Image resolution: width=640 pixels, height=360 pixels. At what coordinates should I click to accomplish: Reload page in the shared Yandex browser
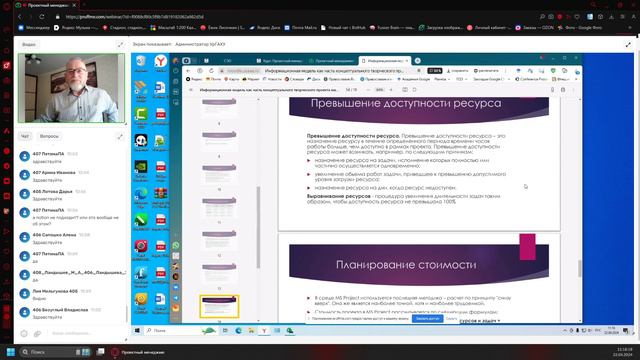tap(211, 71)
